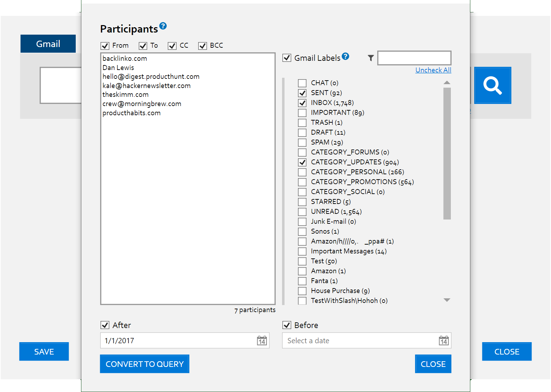
Task: Select Dan Lewis in participants list
Action: click(x=118, y=68)
